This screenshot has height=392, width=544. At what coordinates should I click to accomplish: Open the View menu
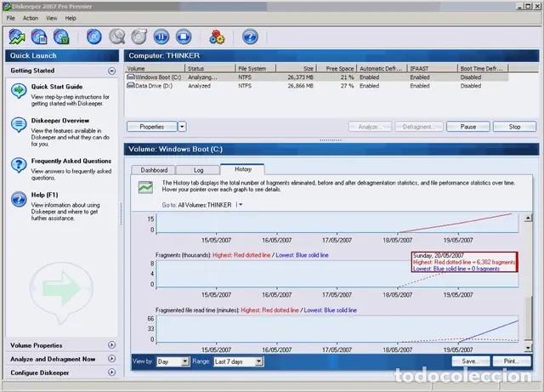pos(52,18)
